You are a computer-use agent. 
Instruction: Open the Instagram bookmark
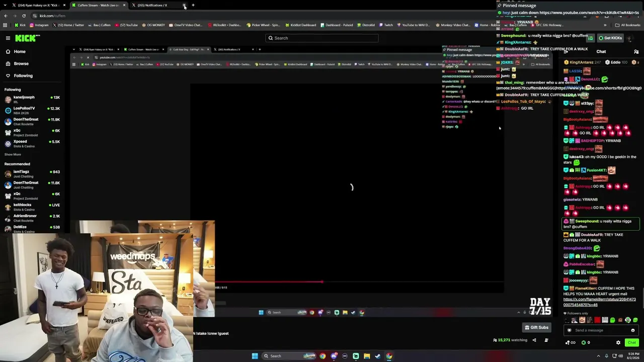pyautogui.click(x=39, y=25)
